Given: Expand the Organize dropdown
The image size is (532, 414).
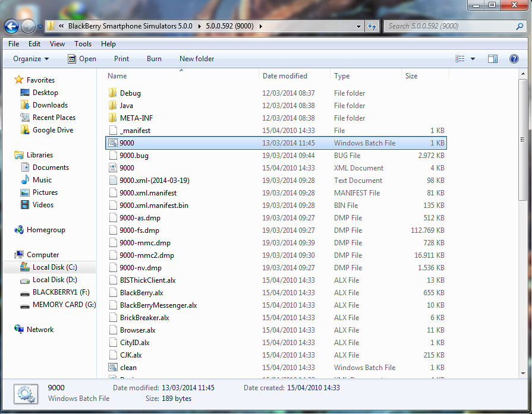Looking at the screenshot, I should (31, 59).
